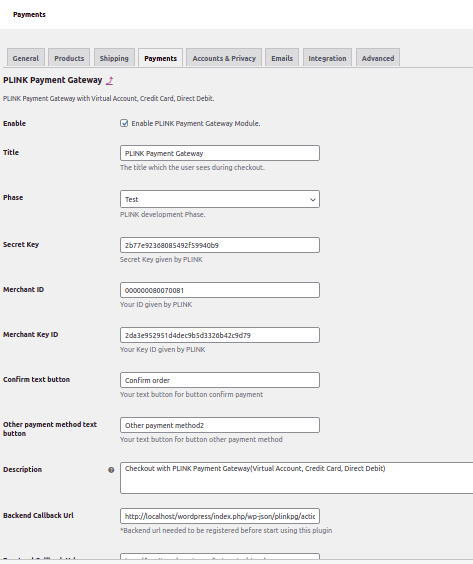Viewport: 473px width, 564px height.
Task: Focus the Backend Callback Url field
Action: click(220, 516)
